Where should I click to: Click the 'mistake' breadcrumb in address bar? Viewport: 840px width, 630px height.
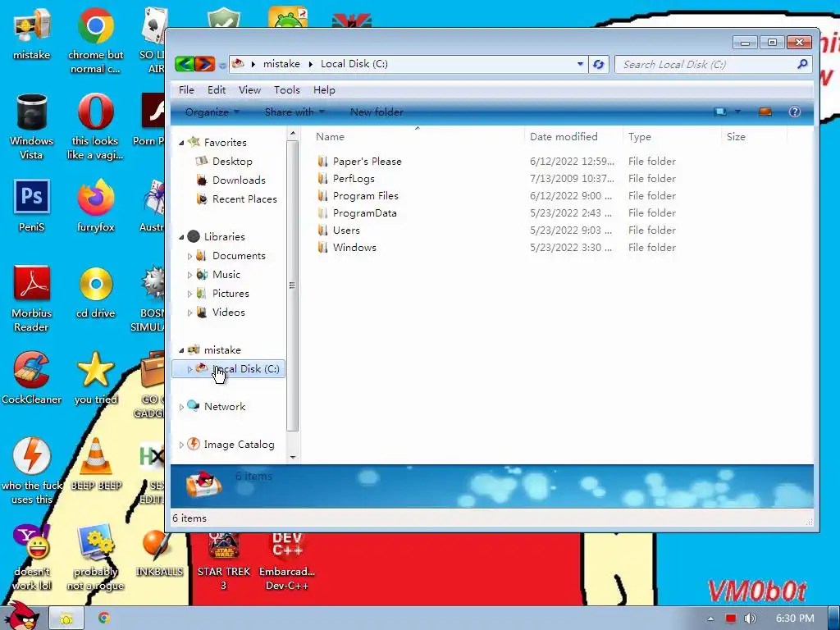click(x=281, y=64)
